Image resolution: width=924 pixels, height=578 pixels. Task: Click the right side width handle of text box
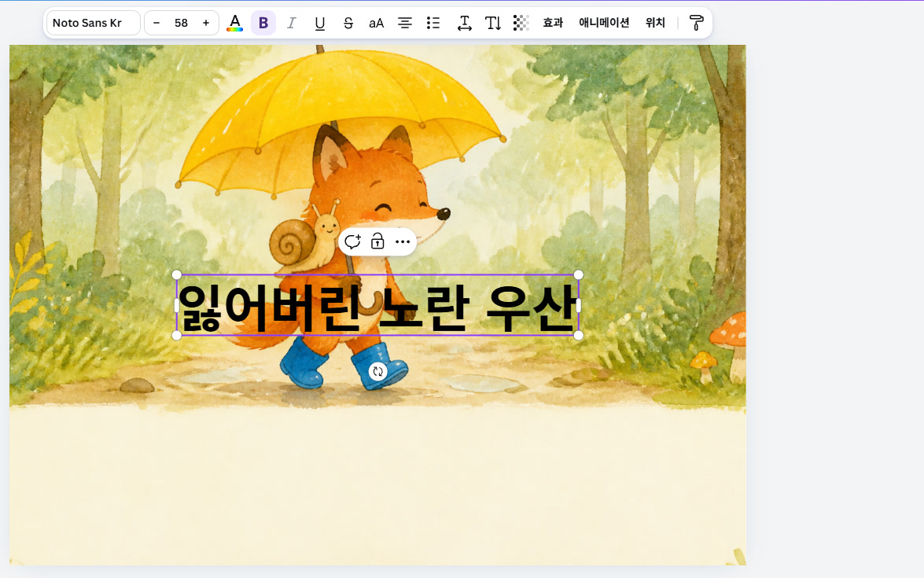coord(578,305)
